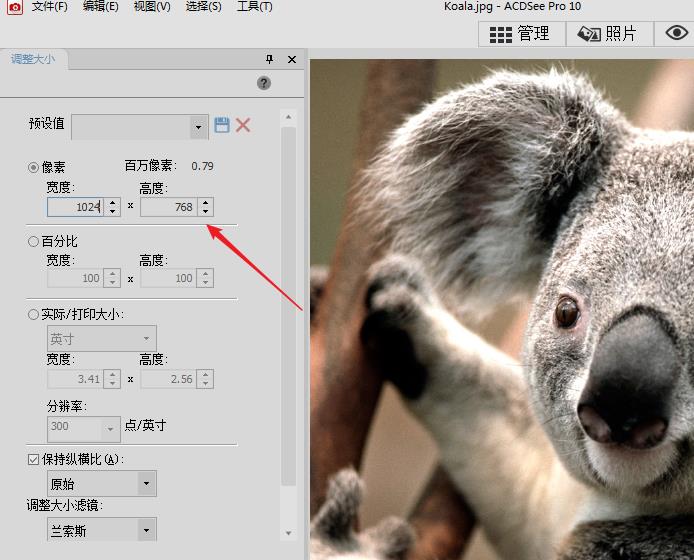Click the panel scrollbar down arrow
694x560 pixels.
pos(289,533)
